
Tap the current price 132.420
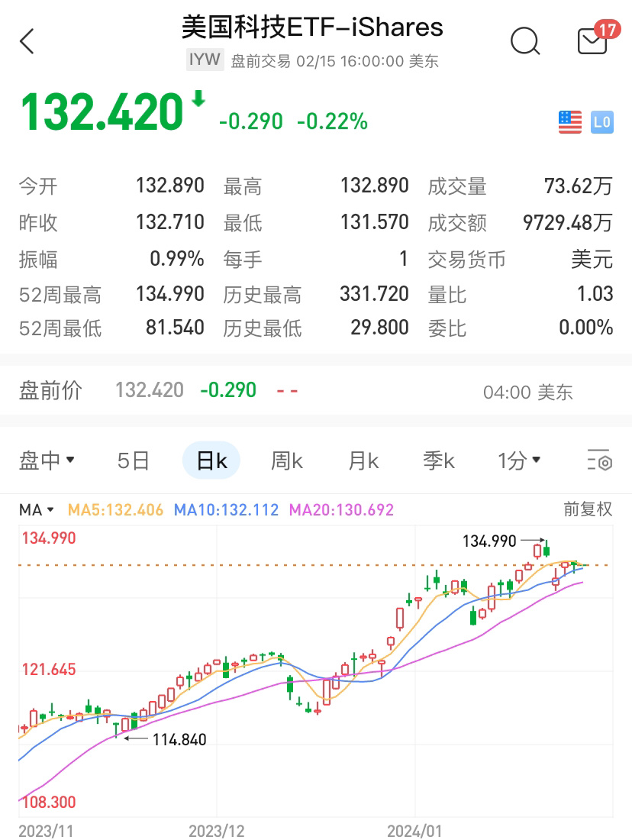point(102,112)
